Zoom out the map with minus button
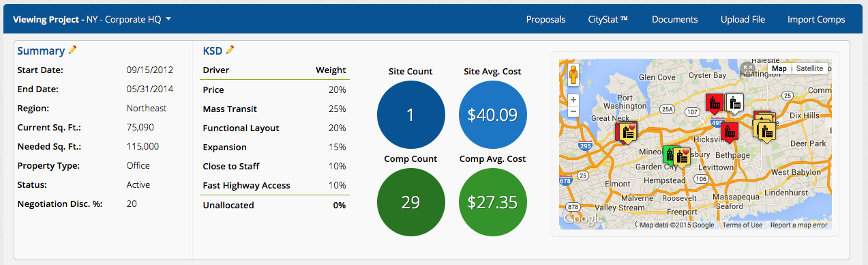 tap(573, 111)
